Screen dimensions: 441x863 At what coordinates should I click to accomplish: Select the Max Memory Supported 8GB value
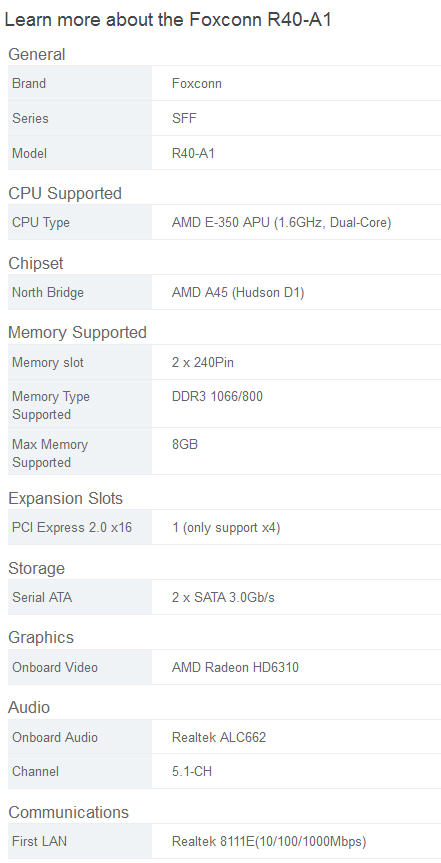tap(184, 444)
